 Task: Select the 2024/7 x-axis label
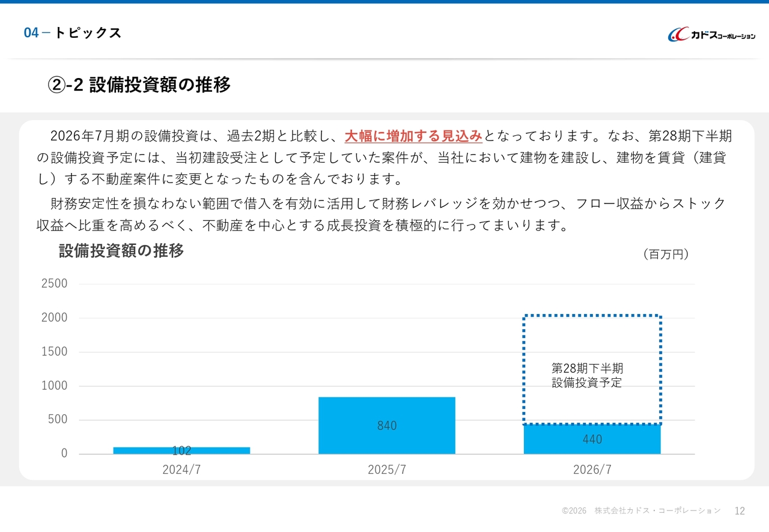tap(181, 470)
